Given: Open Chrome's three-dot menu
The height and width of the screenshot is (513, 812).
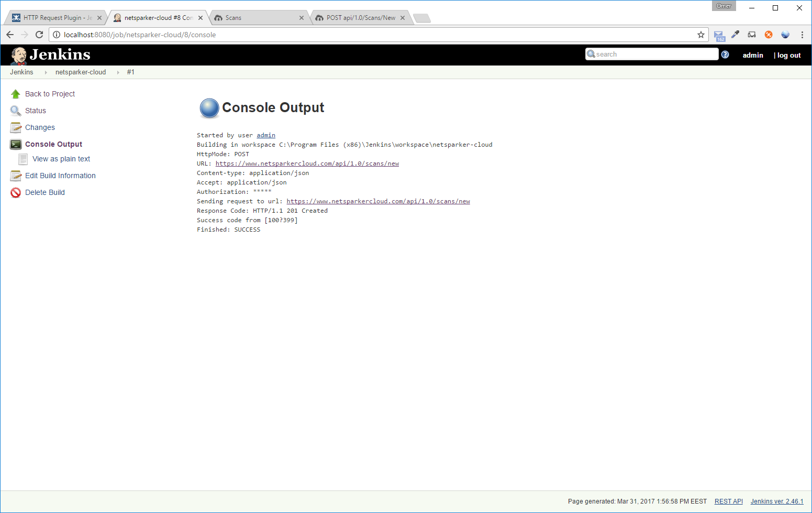Looking at the screenshot, I should point(803,35).
